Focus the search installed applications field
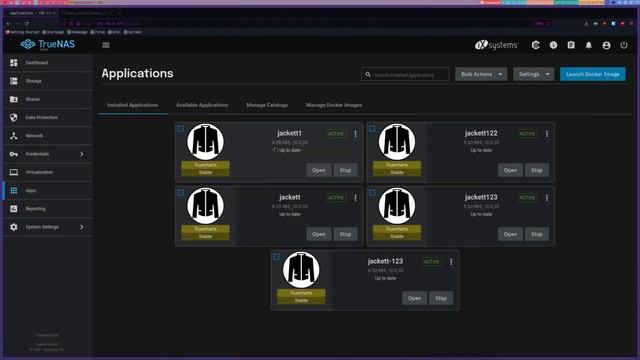The height and width of the screenshot is (360, 640). pos(405,75)
